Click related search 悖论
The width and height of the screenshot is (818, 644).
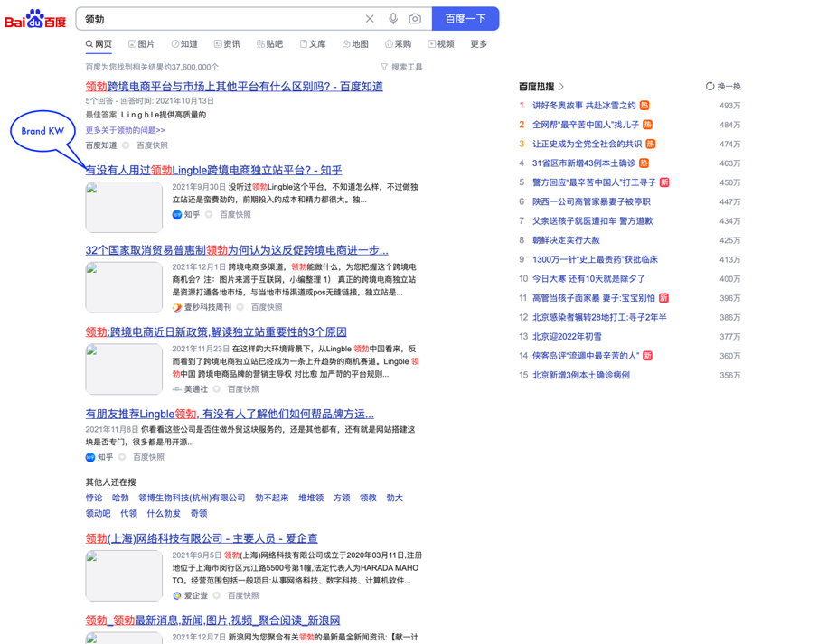tap(94, 498)
